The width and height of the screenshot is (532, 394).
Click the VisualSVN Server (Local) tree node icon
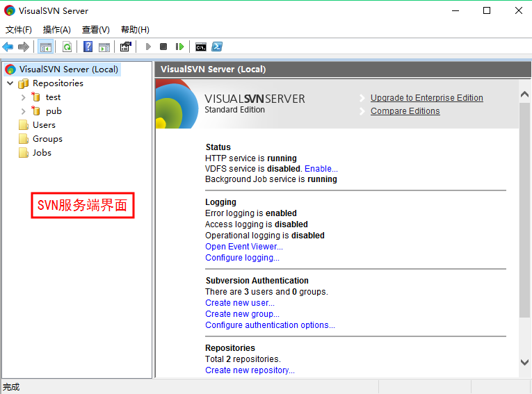tap(10, 69)
